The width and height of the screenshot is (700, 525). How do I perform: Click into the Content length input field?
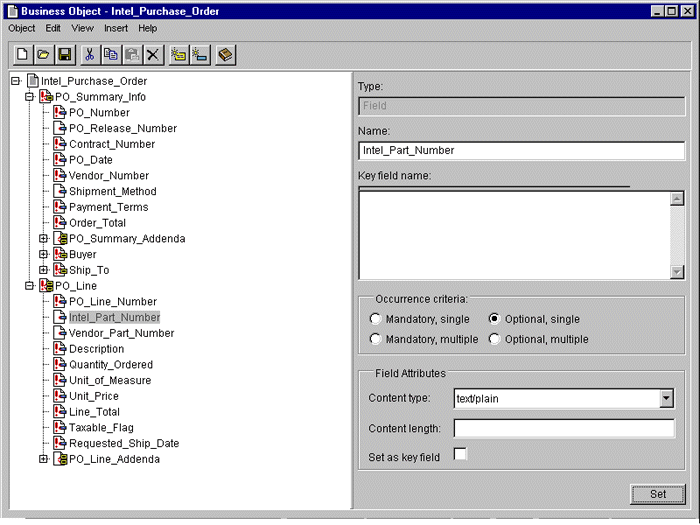[564, 428]
